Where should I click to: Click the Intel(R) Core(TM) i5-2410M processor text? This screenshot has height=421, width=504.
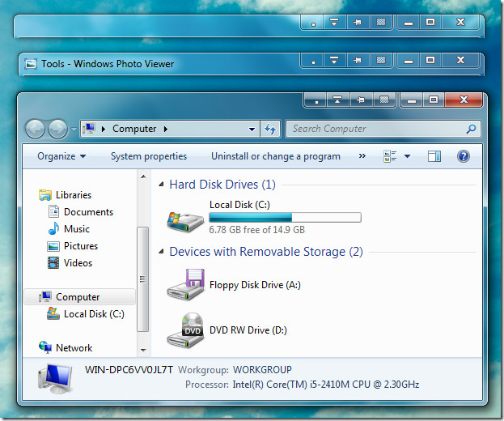click(x=326, y=385)
